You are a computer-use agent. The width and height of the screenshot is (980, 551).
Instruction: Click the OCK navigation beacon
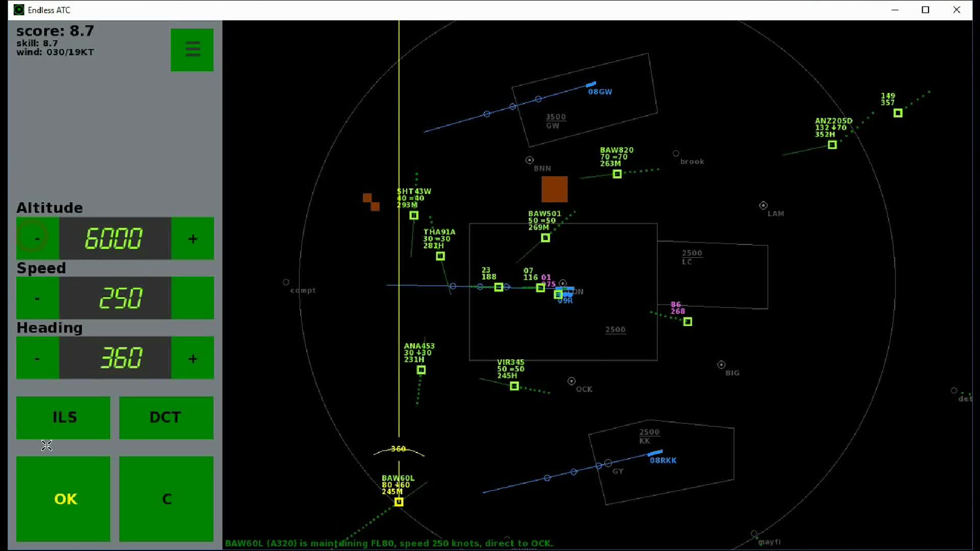tap(572, 381)
